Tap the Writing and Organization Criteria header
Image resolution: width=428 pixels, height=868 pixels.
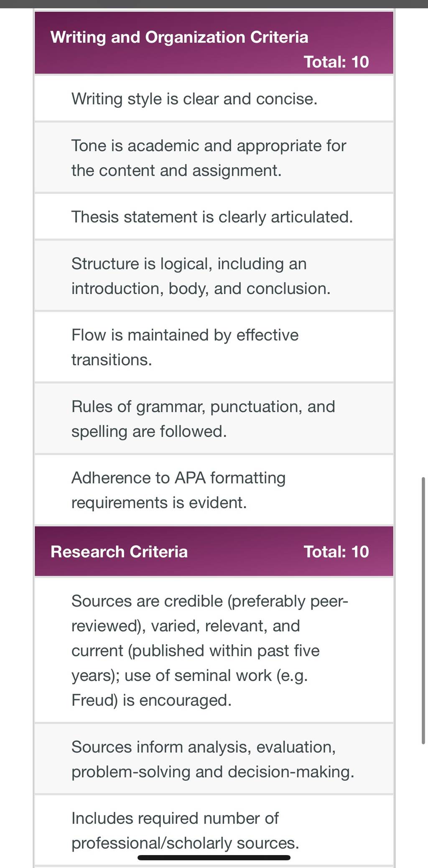pyautogui.click(x=214, y=43)
